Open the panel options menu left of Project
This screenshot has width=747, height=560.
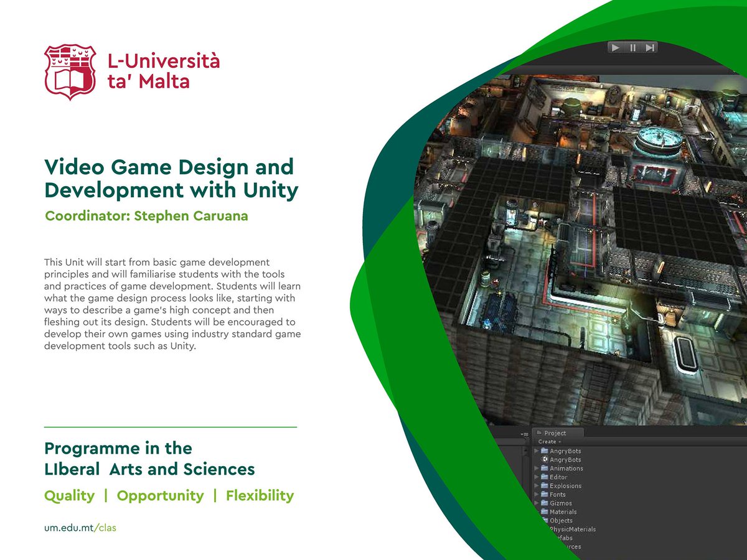(524, 434)
